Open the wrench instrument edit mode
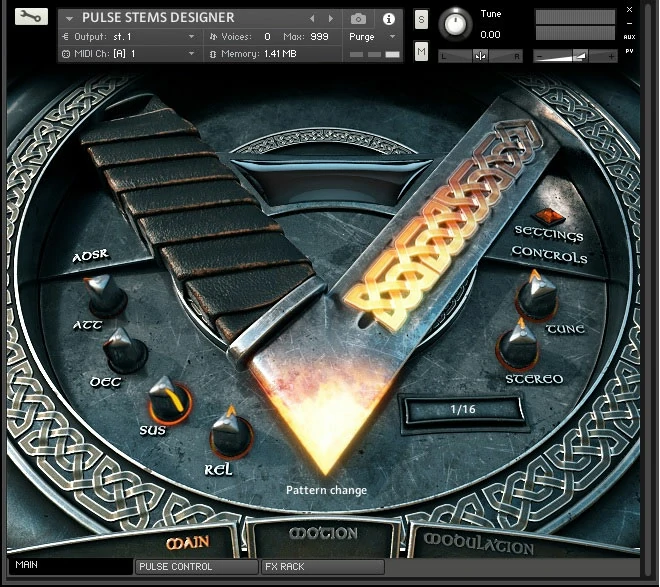Screen dimensions: 660x587 coord(31,17)
